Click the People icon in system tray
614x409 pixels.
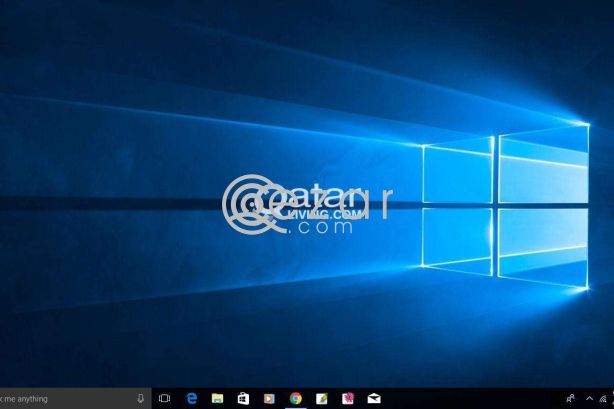pos(570,398)
